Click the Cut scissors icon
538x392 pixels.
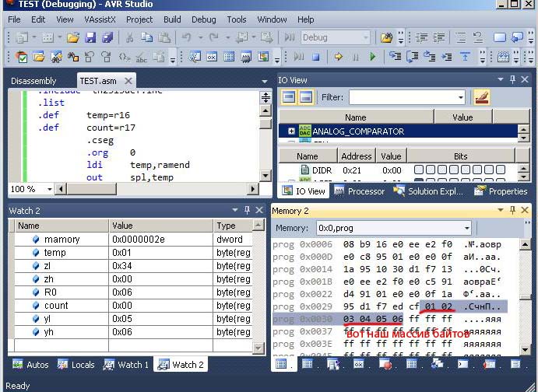coord(128,37)
